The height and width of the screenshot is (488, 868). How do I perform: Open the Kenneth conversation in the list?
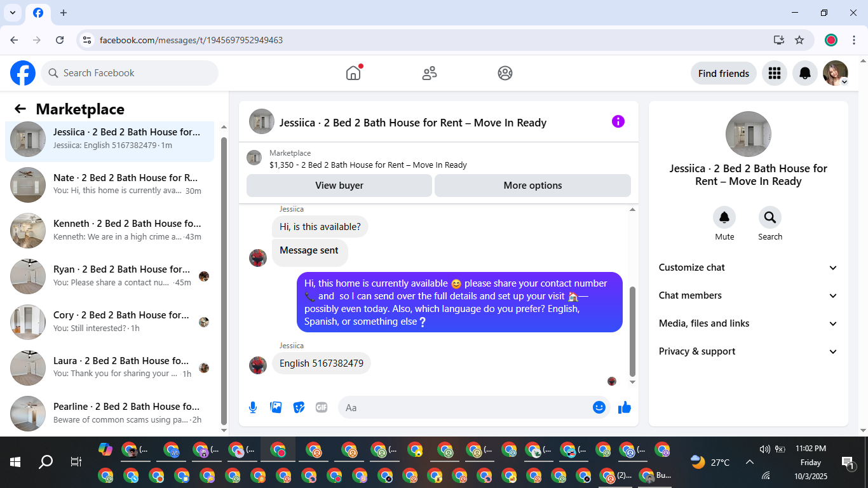[109, 231]
